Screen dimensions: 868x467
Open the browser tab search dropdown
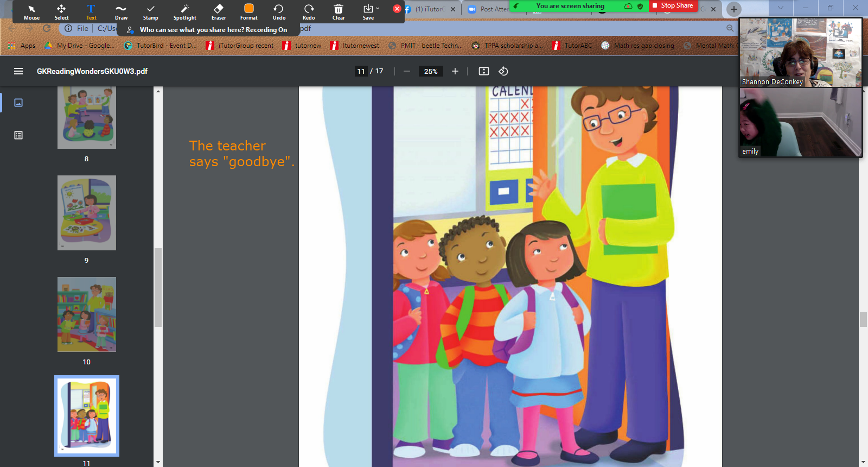(781, 8)
